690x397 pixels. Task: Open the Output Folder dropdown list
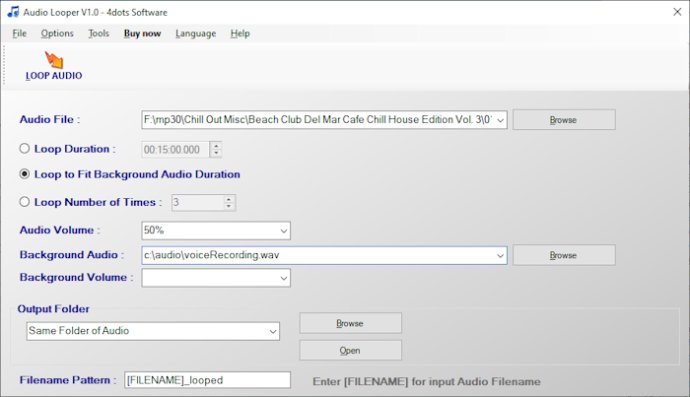tap(273, 331)
